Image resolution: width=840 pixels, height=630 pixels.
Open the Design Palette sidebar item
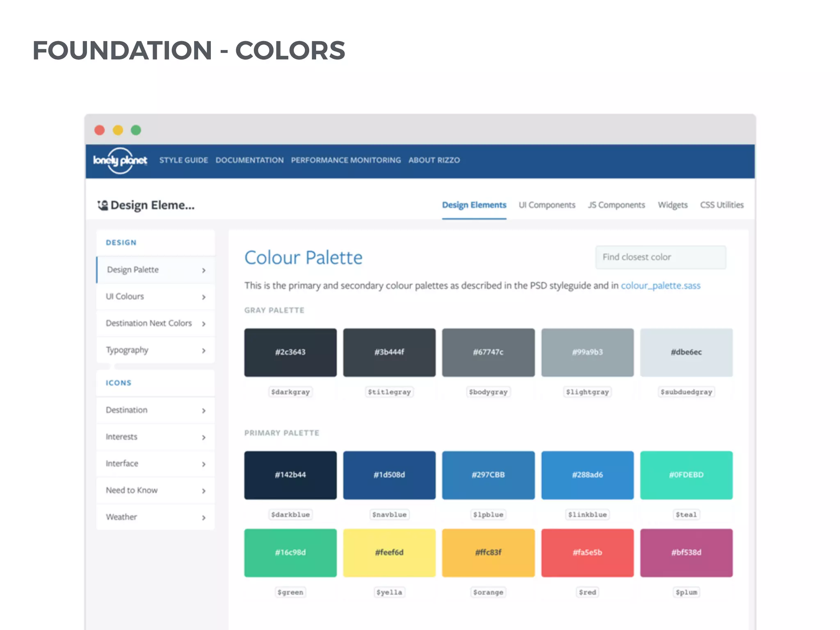click(x=155, y=270)
